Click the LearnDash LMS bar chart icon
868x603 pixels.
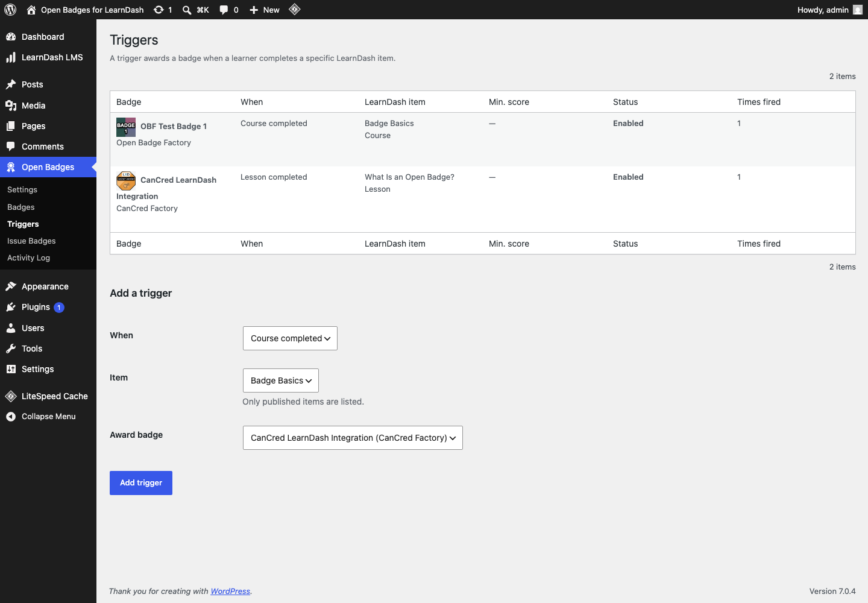click(11, 57)
